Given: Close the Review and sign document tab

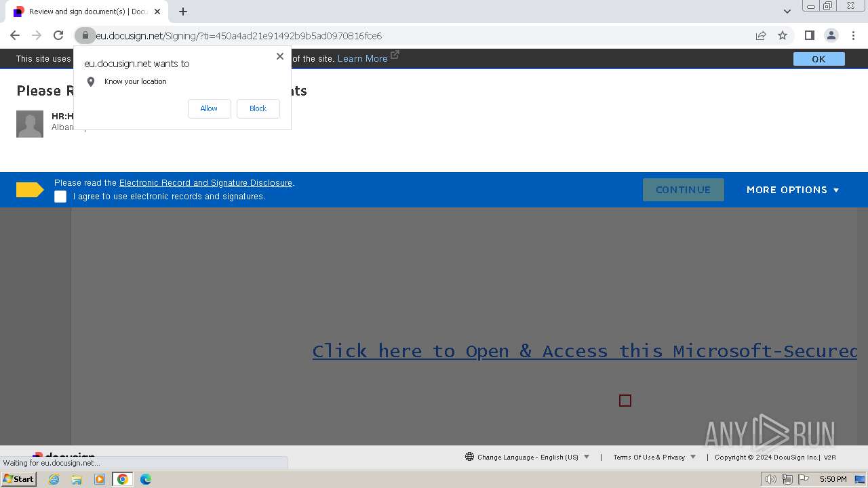Looking at the screenshot, I should point(157,12).
